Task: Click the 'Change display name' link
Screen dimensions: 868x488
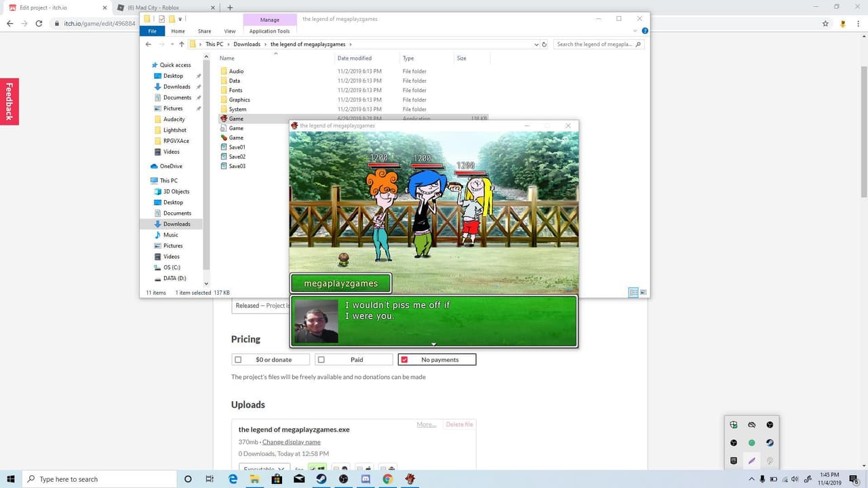Action: tap(292, 442)
